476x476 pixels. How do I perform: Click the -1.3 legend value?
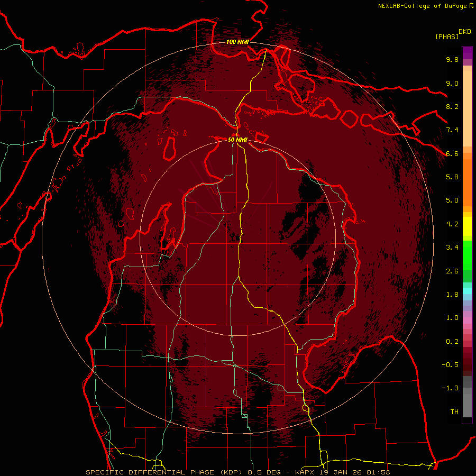click(450, 388)
